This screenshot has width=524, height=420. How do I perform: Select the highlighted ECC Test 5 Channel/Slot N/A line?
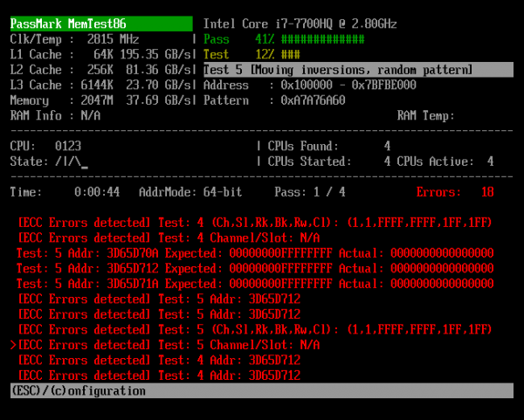click(x=169, y=345)
